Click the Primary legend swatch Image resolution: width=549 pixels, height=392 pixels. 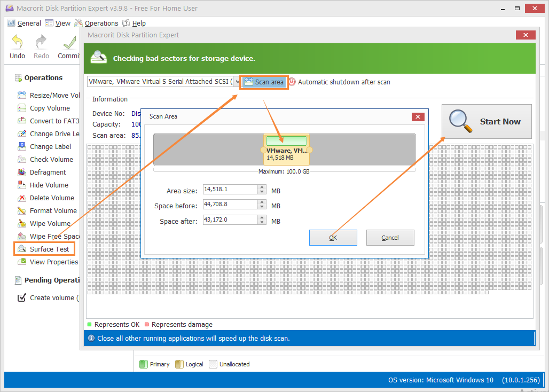144,364
